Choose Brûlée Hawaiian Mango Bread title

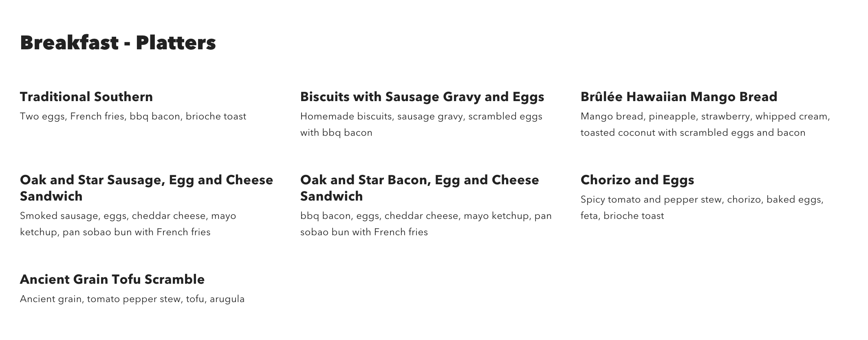[x=679, y=97]
